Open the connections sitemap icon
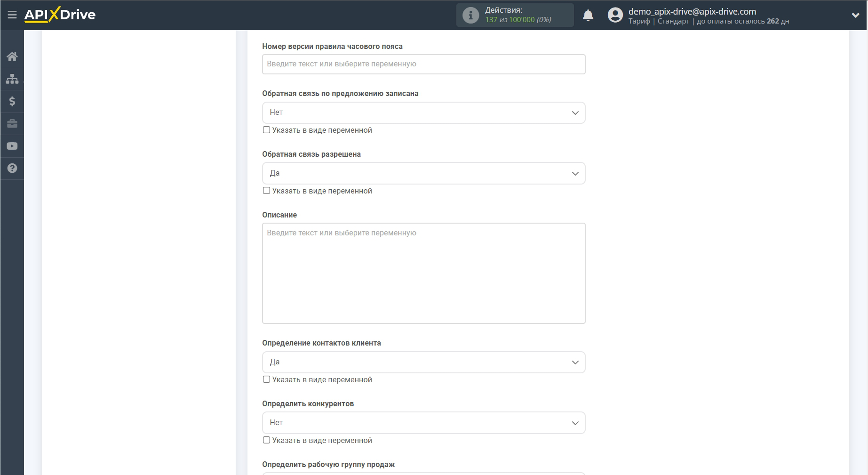 point(12,79)
